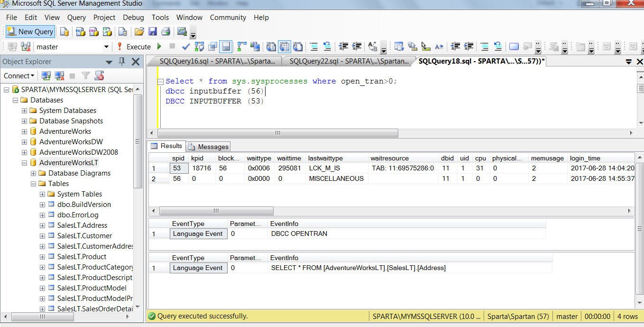Click the Open File folder icon
This screenshot has height=327, width=644.
coord(139,32)
